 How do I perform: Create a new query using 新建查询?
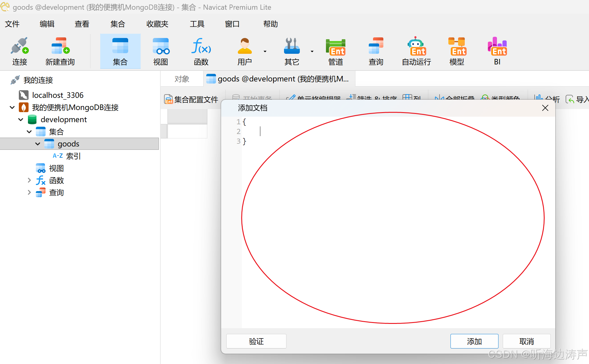(x=60, y=51)
